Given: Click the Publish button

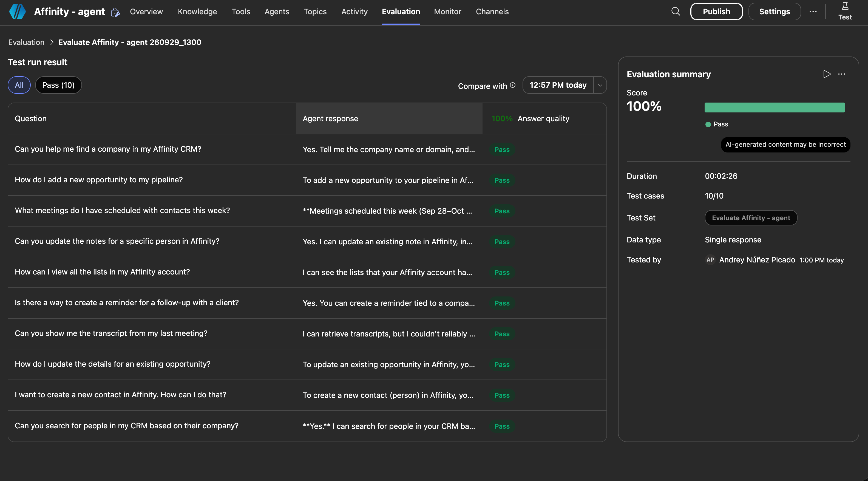Looking at the screenshot, I should 716,12.
